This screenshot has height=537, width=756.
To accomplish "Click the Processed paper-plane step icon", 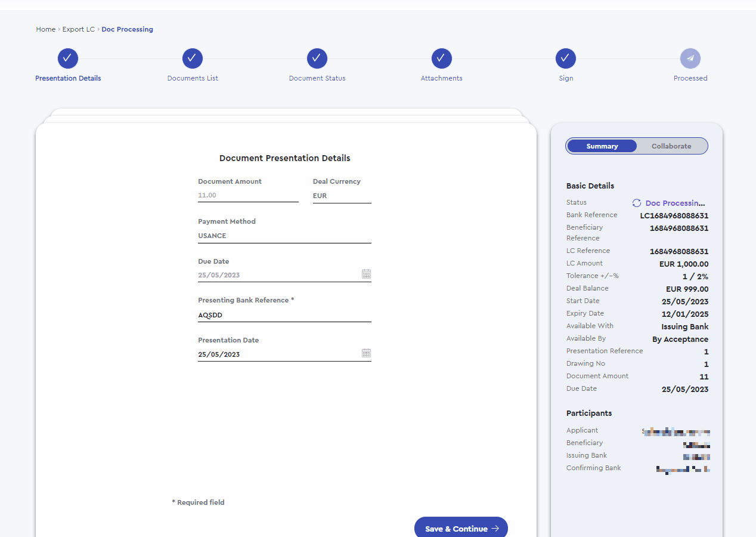I will [690, 58].
